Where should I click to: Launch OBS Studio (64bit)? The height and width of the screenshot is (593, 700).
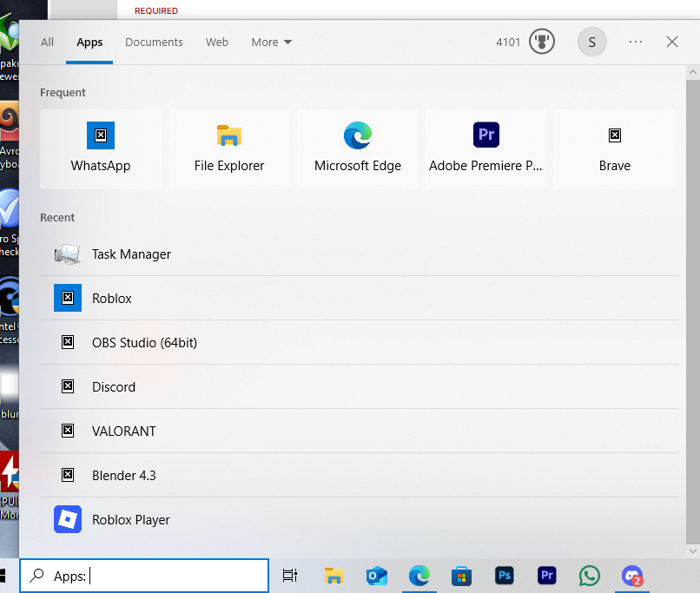click(x=360, y=342)
